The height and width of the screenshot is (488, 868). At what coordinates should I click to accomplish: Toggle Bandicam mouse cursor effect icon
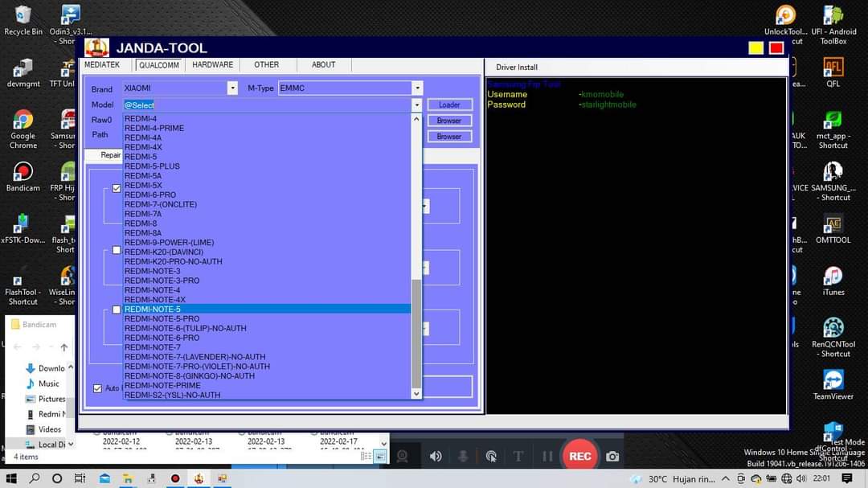pos(491,457)
